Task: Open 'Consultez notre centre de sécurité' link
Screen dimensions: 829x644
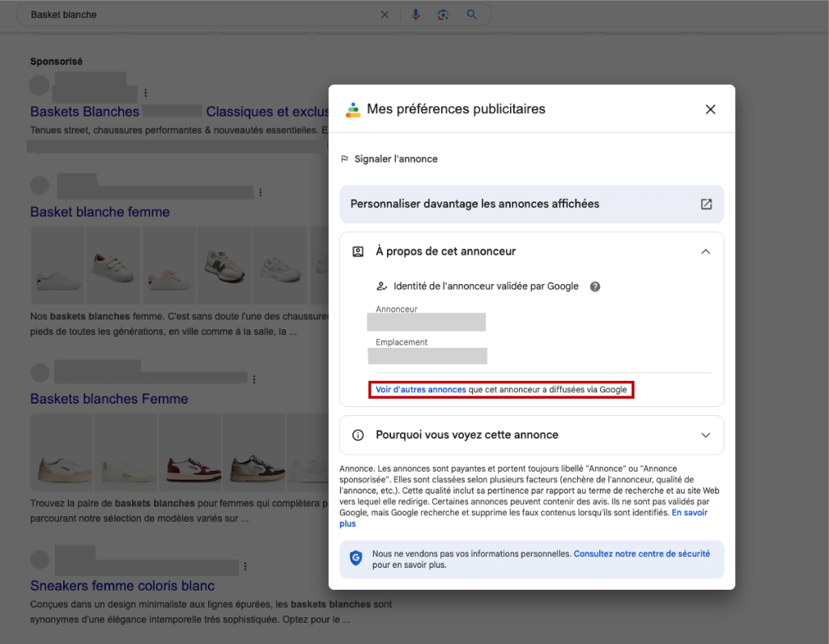Action: (x=641, y=553)
